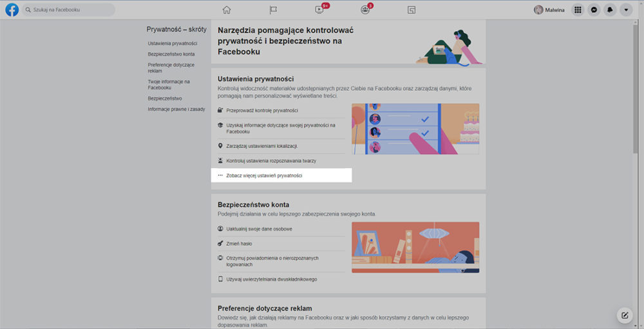This screenshot has width=644, height=329.
Task: Select Ustawienia prywatności in the sidebar
Action: pyautogui.click(x=173, y=43)
